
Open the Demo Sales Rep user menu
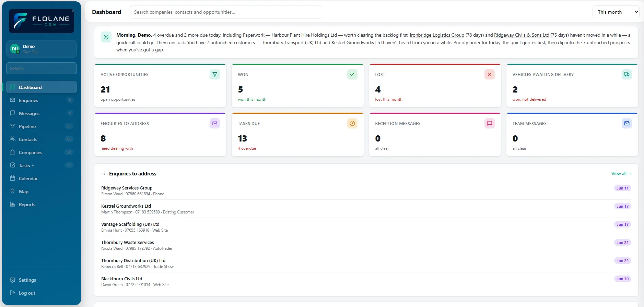click(42, 49)
